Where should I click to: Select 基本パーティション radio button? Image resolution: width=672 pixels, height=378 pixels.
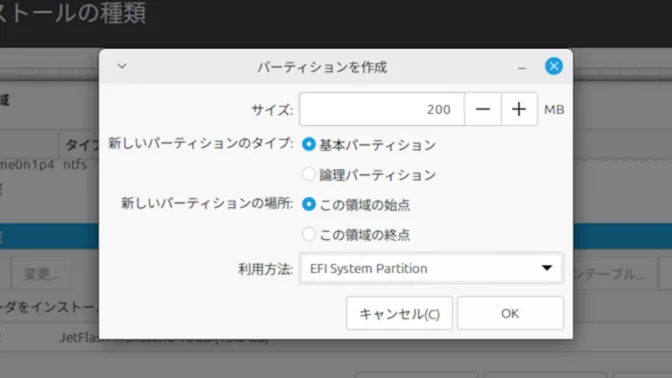click(x=309, y=144)
